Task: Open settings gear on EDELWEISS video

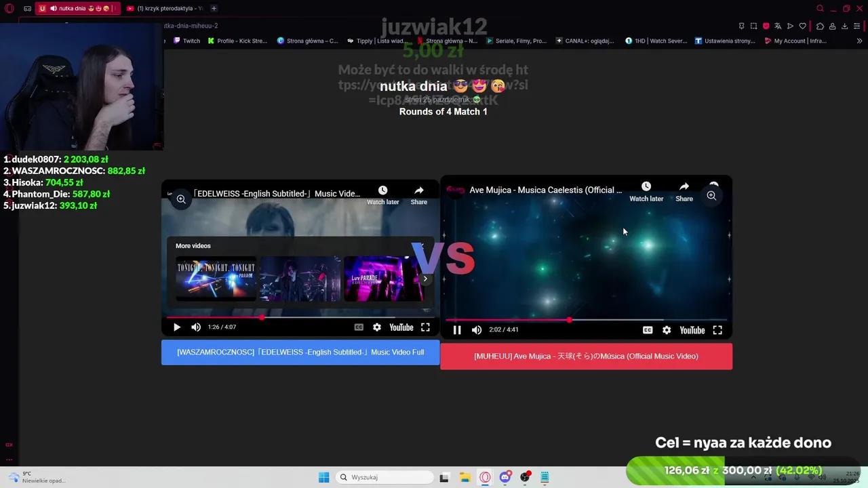Action: pos(377,327)
